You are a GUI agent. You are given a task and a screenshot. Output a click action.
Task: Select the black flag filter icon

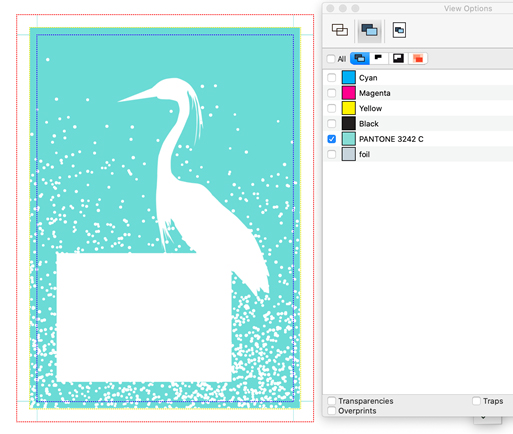pos(378,59)
